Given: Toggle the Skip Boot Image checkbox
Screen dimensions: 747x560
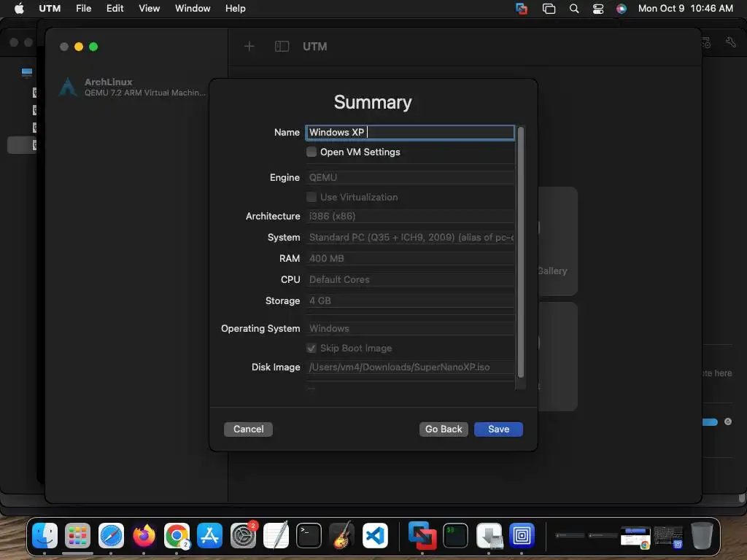Looking at the screenshot, I should coord(311,348).
